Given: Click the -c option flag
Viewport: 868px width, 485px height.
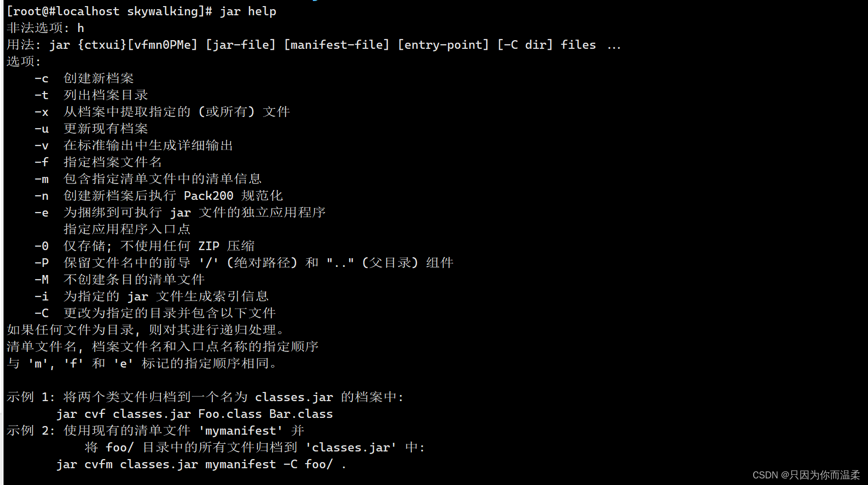Looking at the screenshot, I should click(42, 78).
